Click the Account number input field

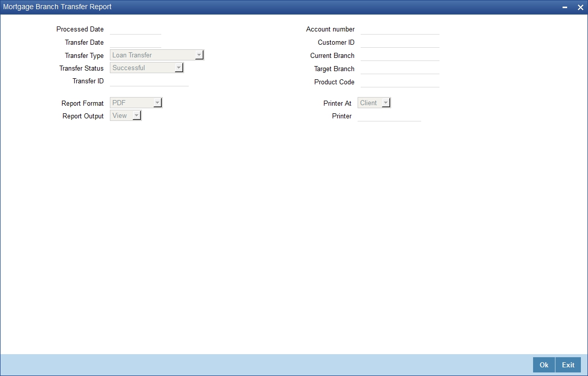pos(400,29)
